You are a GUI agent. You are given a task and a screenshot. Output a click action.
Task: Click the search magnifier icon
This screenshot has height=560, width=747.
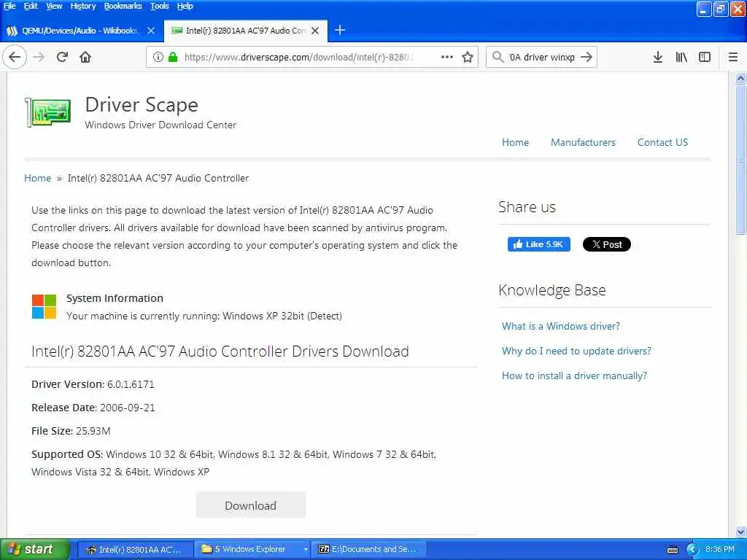(498, 57)
